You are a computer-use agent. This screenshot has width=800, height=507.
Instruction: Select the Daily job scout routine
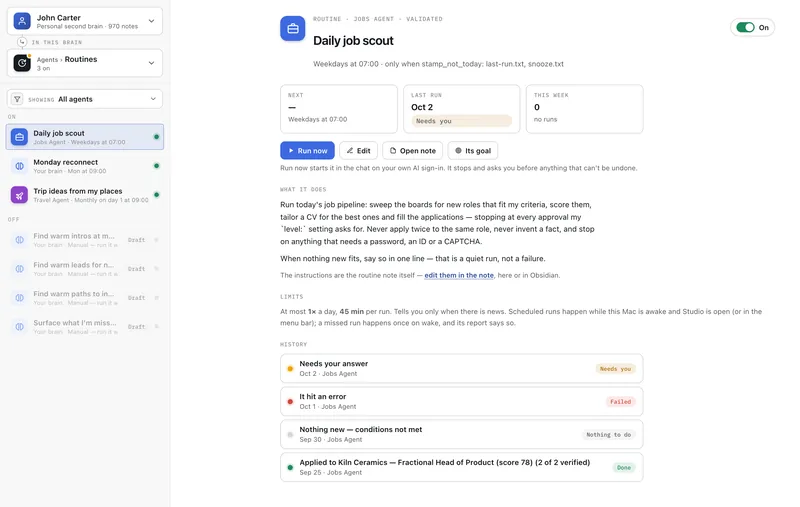(x=85, y=137)
